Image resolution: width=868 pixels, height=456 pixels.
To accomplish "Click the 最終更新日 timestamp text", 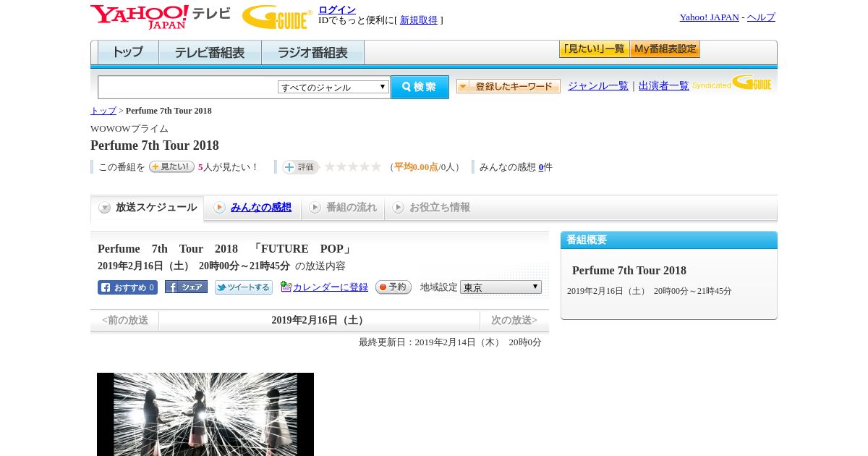I will pyautogui.click(x=450, y=342).
